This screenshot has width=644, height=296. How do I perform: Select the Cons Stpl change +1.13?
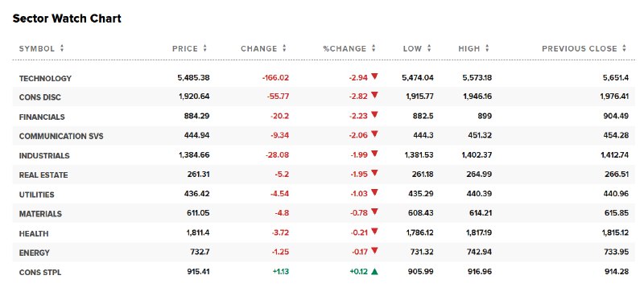click(x=280, y=271)
